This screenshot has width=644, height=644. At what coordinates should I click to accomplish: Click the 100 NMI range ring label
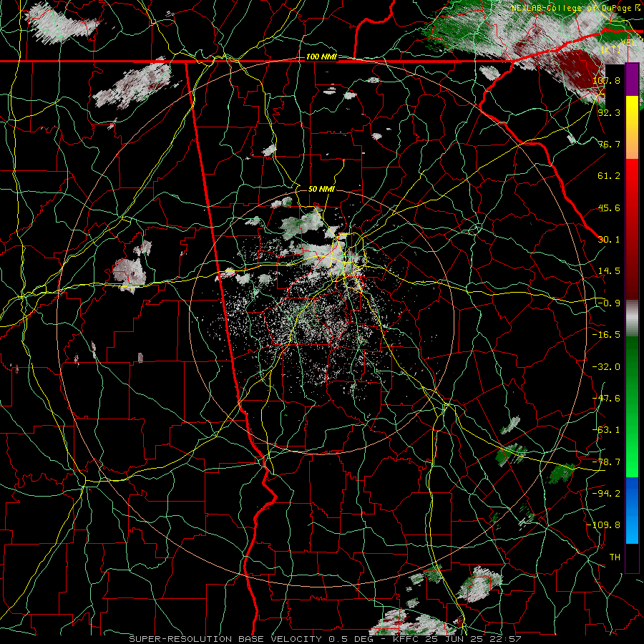click(321, 57)
